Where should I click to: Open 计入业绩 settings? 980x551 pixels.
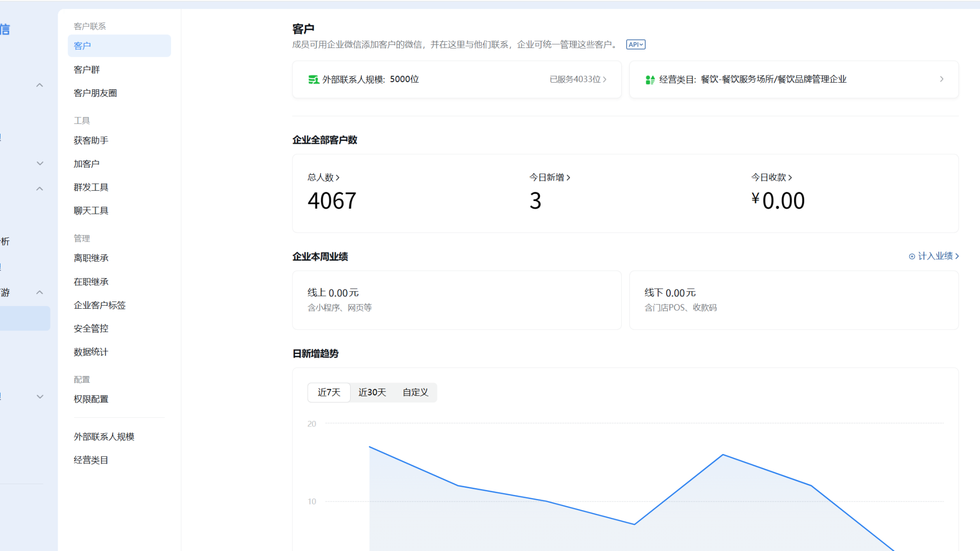(935, 256)
